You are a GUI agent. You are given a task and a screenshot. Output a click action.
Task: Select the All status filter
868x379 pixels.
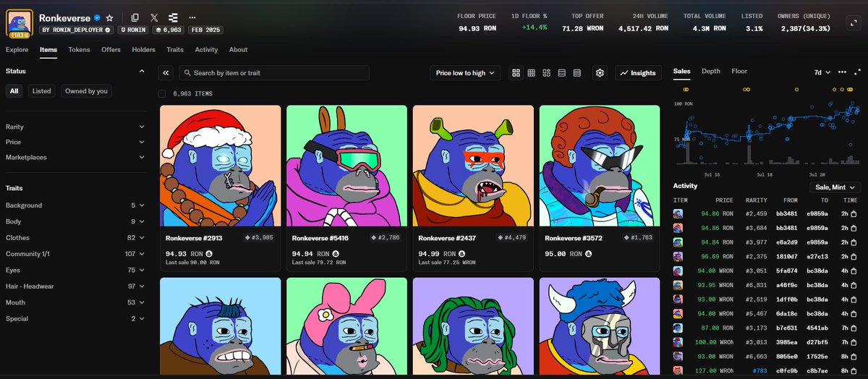14,91
